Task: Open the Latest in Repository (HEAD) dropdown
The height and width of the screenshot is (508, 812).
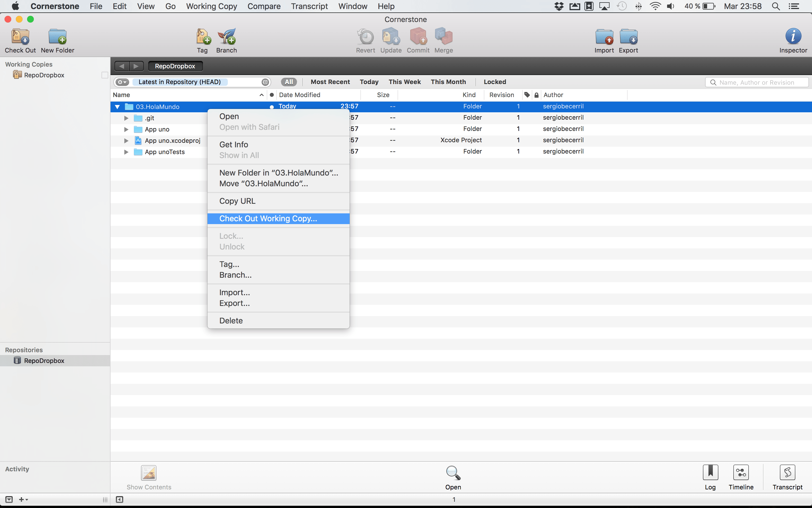Action: tap(180, 82)
